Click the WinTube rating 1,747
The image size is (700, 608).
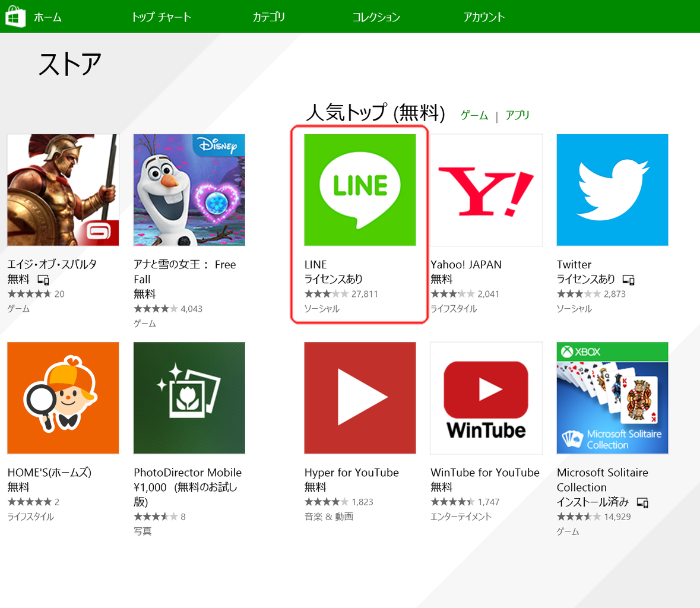(465, 502)
